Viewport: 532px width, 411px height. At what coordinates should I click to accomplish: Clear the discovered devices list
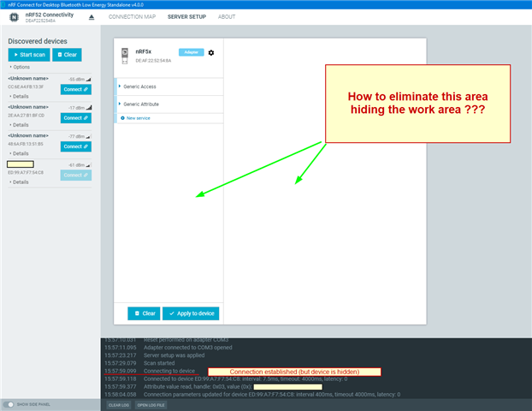(68, 55)
